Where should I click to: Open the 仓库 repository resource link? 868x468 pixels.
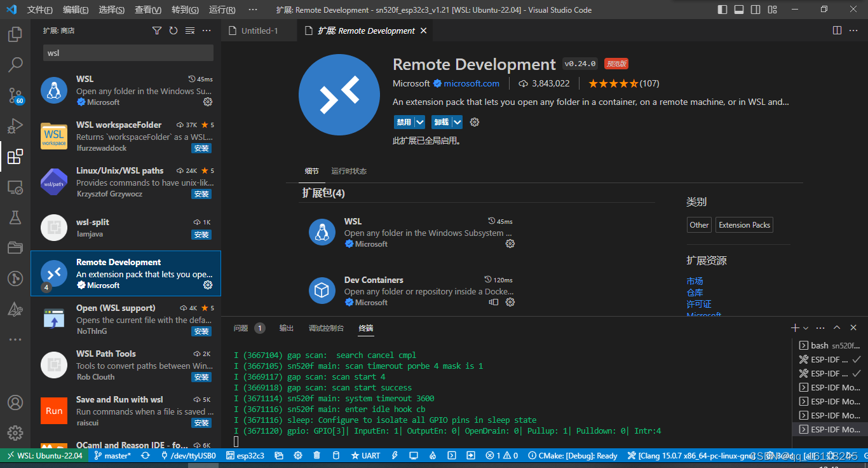(x=695, y=292)
